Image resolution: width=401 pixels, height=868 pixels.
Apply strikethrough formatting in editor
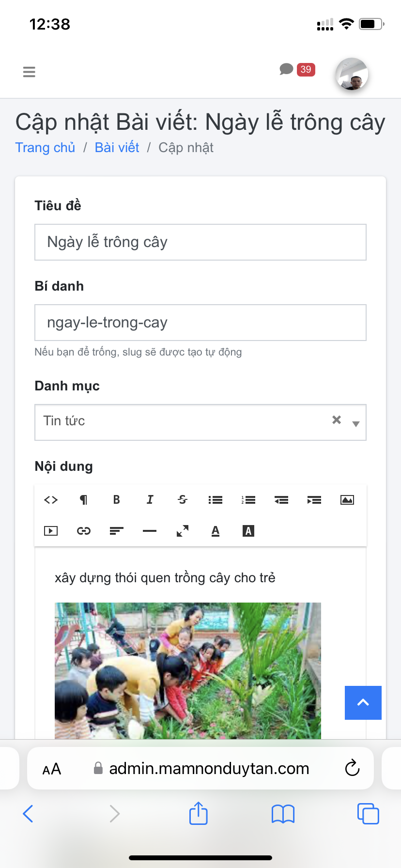point(183,500)
